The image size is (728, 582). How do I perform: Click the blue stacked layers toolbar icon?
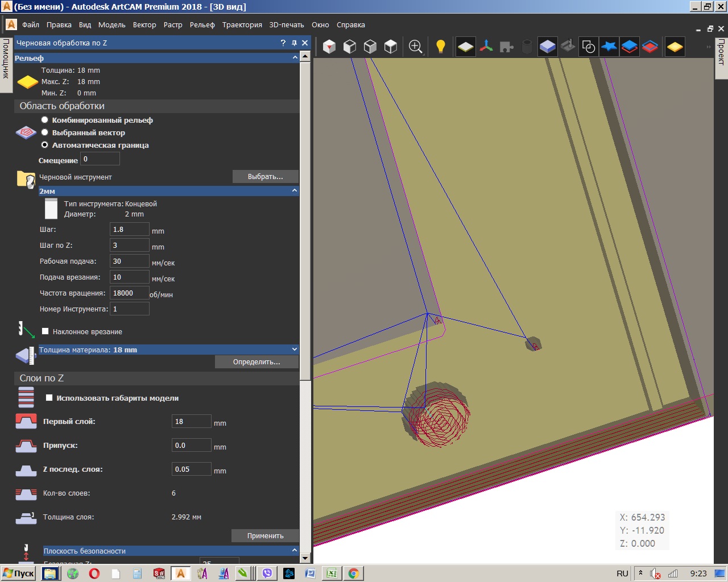click(x=630, y=47)
